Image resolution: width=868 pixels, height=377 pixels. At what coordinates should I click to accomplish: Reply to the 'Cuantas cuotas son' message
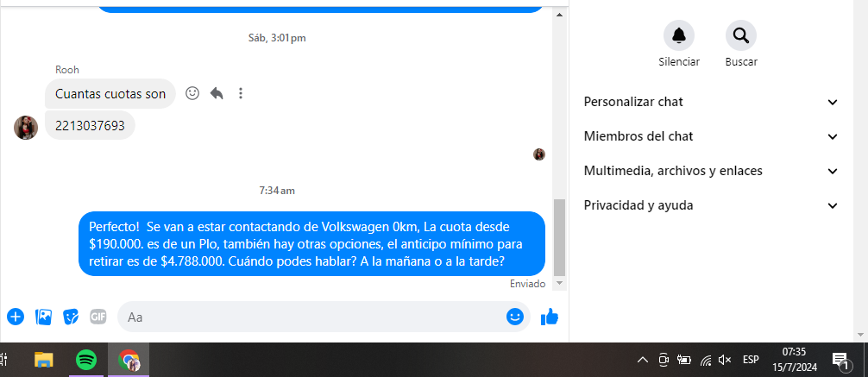[217, 93]
